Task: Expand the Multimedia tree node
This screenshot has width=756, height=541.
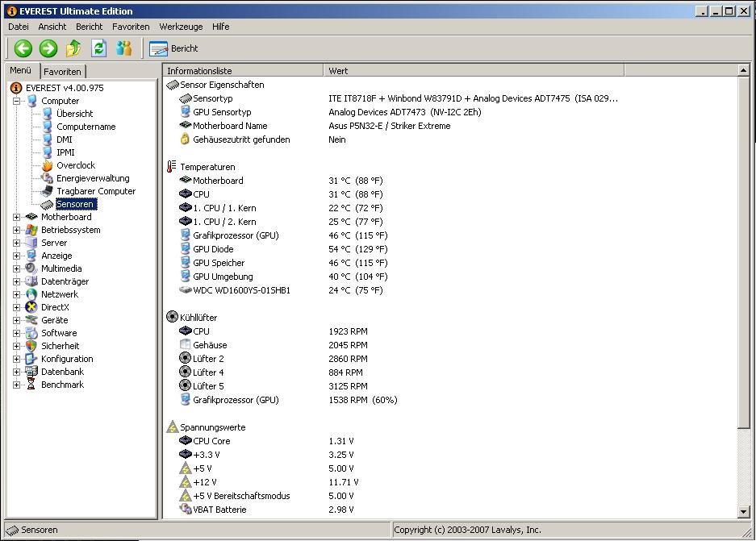Action: (16, 268)
